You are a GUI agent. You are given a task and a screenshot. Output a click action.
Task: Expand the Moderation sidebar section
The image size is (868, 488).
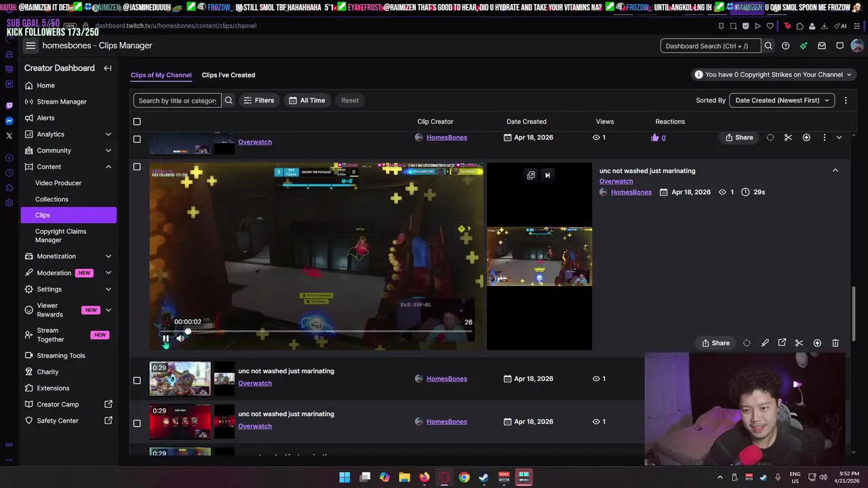[108, 272]
